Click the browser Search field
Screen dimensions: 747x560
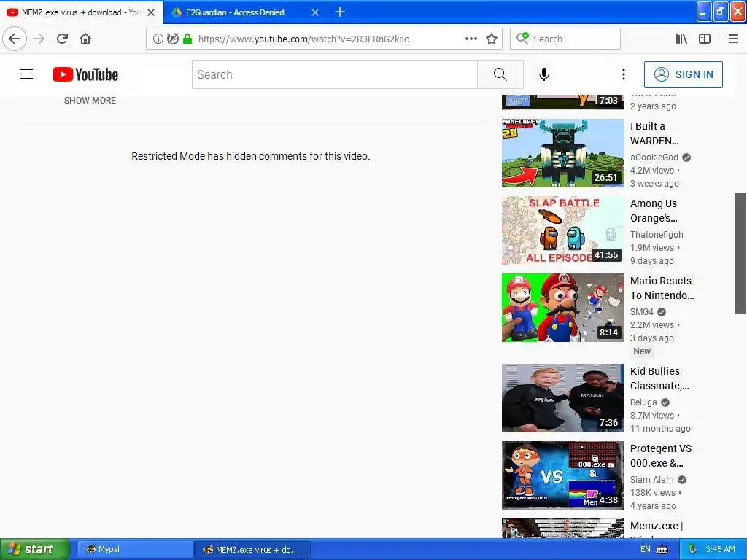(x=565, y=39)
